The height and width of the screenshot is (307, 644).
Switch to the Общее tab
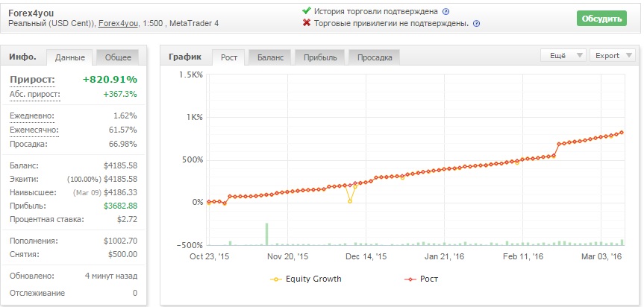(118, 57)
